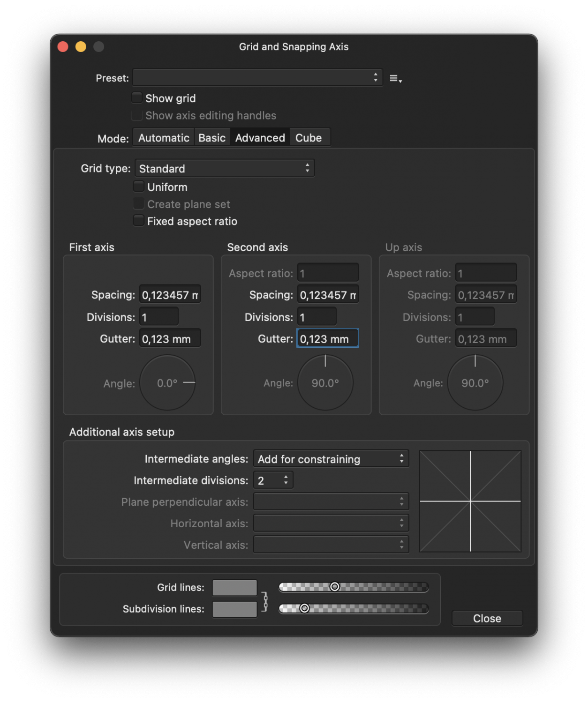Screen dimensions: 588x703
Task: Click the Subdivision lines opacity slider
Action: (354, 608)
